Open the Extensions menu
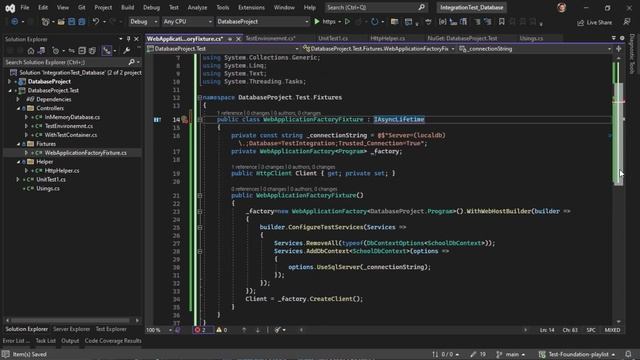Viewport: 640px width, 360px height. tap(251, 7)
